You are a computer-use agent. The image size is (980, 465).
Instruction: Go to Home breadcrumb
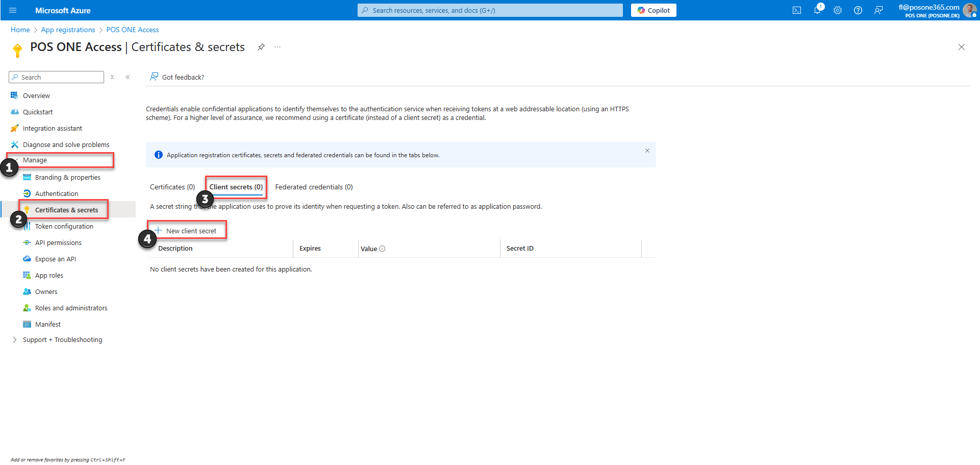click(20, 30)
